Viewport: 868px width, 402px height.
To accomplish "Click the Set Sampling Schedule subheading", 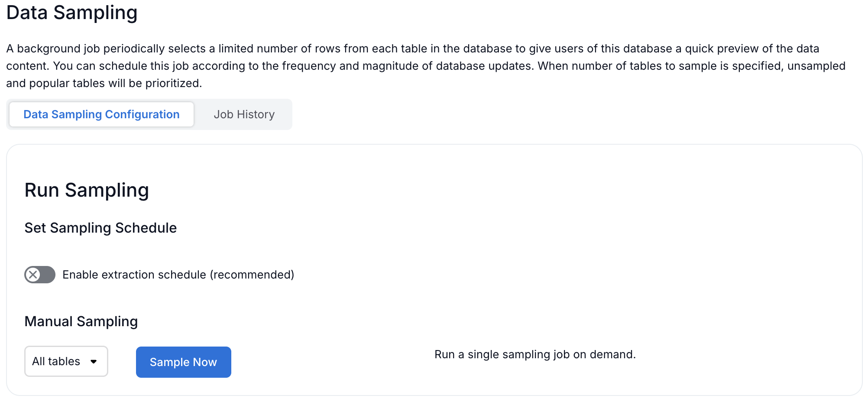I will [x=100, y=228].
